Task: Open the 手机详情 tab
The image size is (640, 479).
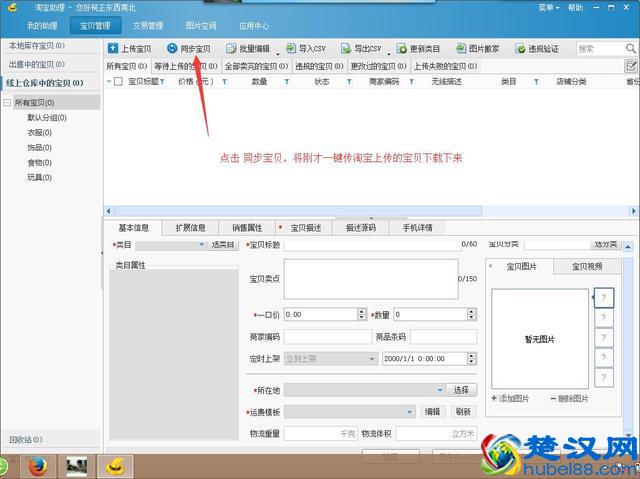Action: 417,228
